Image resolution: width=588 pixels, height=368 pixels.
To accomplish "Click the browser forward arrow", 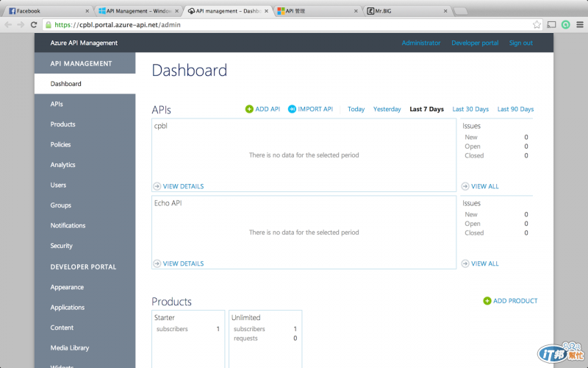I will pos(21,25).
